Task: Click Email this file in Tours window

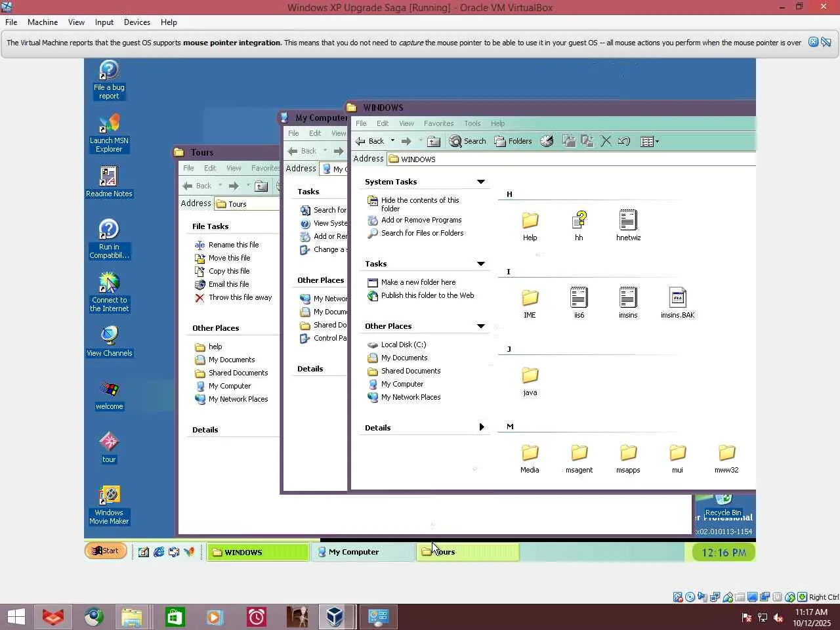Action: point(228,284)
